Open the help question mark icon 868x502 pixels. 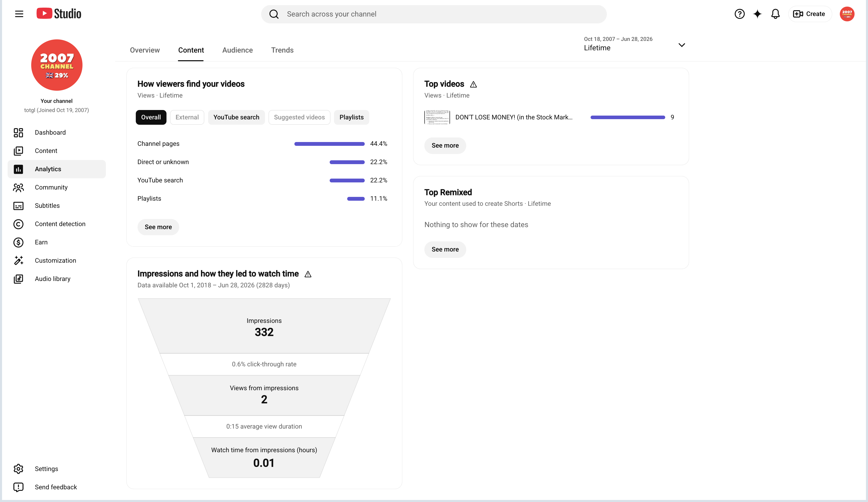[x=739, y=14]
